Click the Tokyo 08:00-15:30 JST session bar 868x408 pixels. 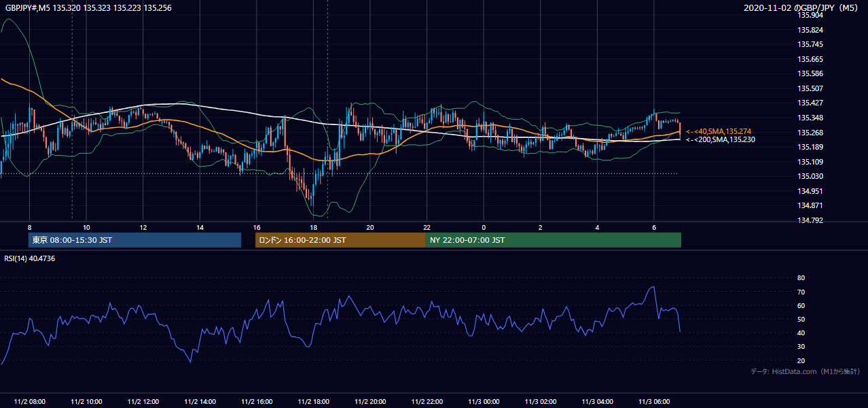click(x=134, y=240)
